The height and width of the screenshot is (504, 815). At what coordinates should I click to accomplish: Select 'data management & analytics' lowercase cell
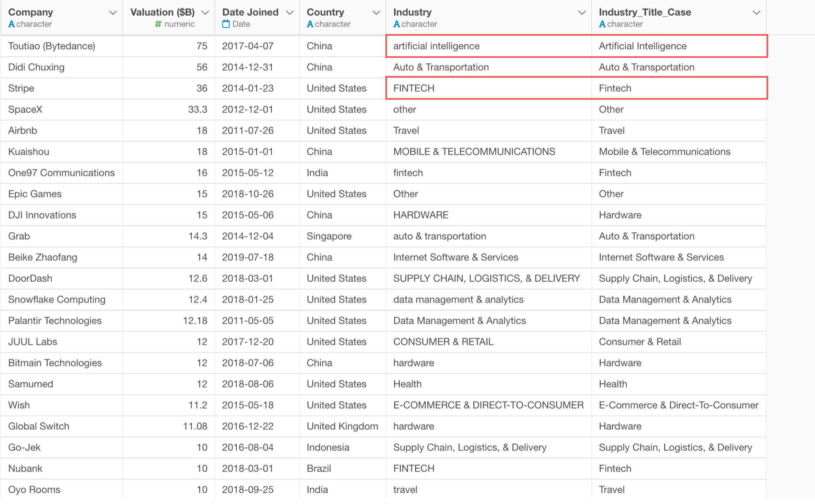[x=489, y=300]
